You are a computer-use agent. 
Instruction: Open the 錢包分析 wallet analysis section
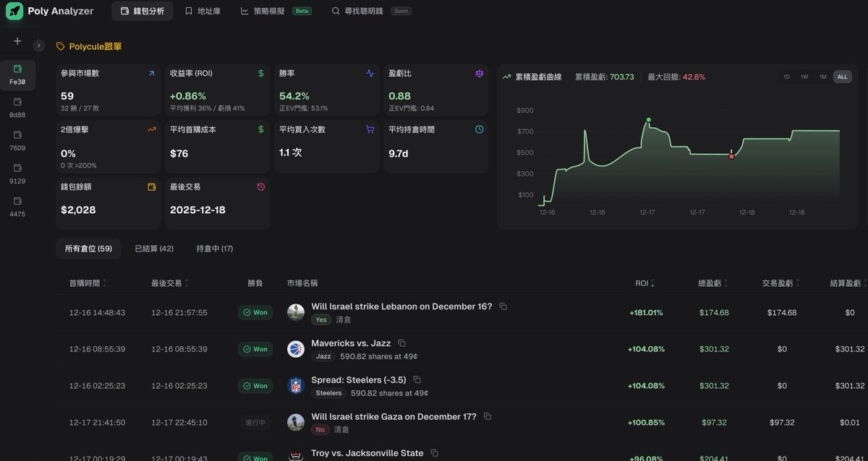point(142,11)
